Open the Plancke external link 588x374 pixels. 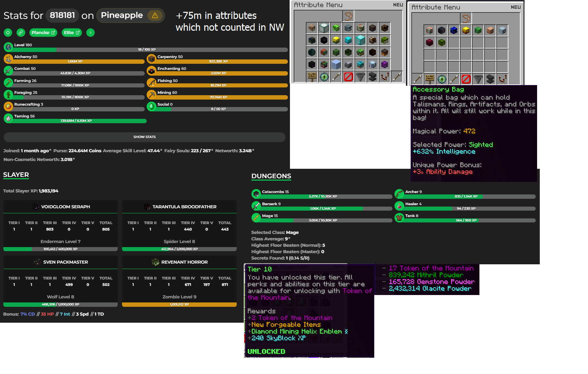click(x=43, y=33)
